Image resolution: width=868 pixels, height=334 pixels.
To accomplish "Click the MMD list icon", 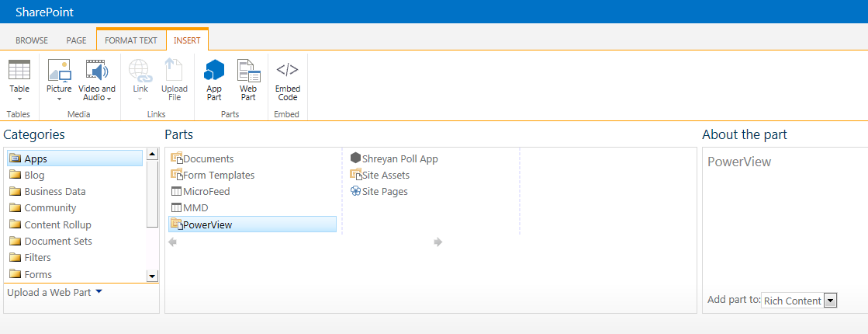I will point(176,207).
